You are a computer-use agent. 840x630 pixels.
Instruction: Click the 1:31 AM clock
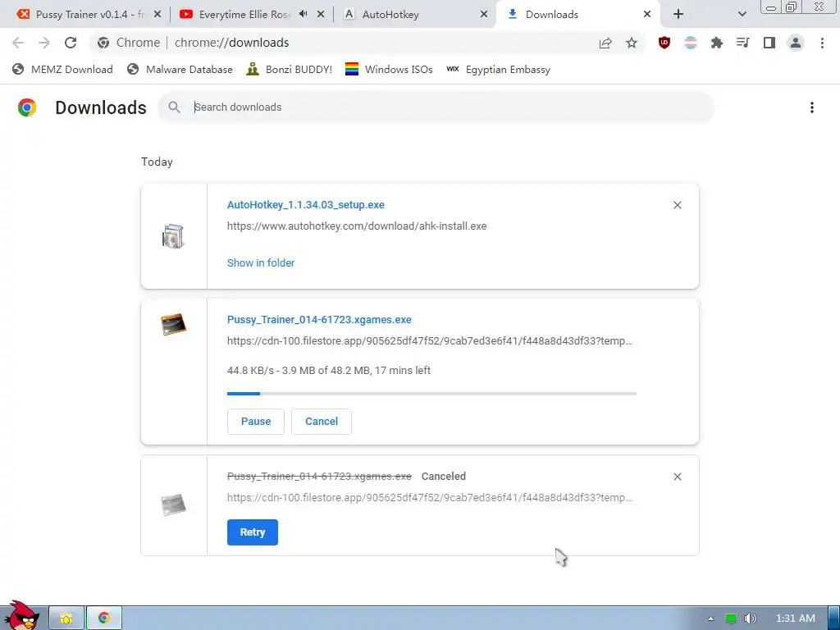pos(796,619)
